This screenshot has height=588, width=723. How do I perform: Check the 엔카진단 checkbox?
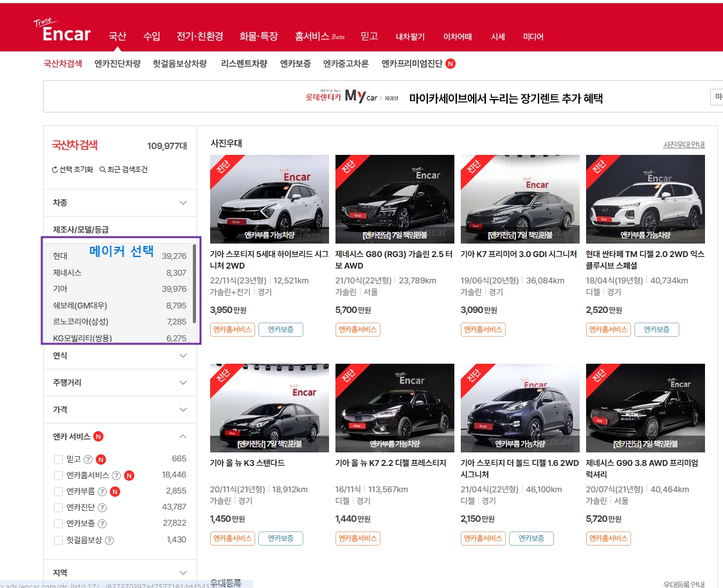point(58,508)
